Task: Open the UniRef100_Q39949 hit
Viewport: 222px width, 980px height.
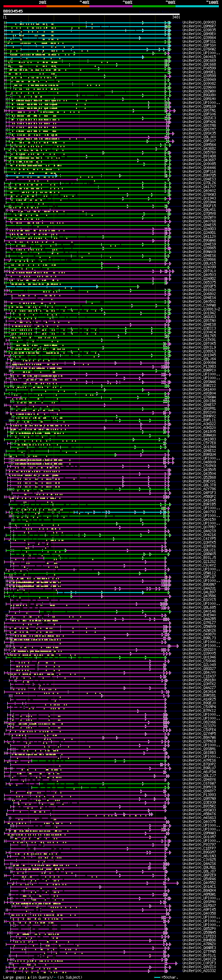Action: (x=199, y=80)
